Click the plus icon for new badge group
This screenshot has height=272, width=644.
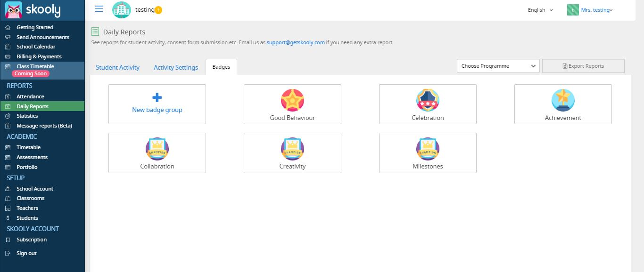pyautogui.click(x=157, y=97)
